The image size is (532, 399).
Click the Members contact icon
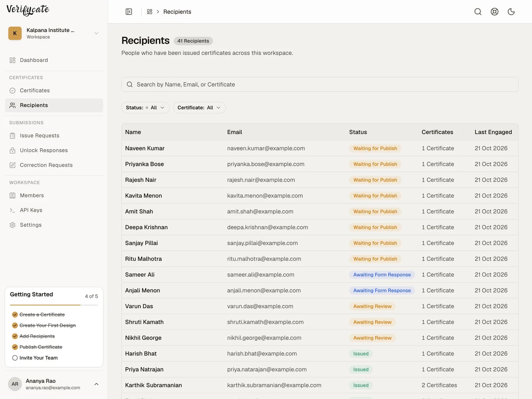pyautogui.click(x=13, y=196)
